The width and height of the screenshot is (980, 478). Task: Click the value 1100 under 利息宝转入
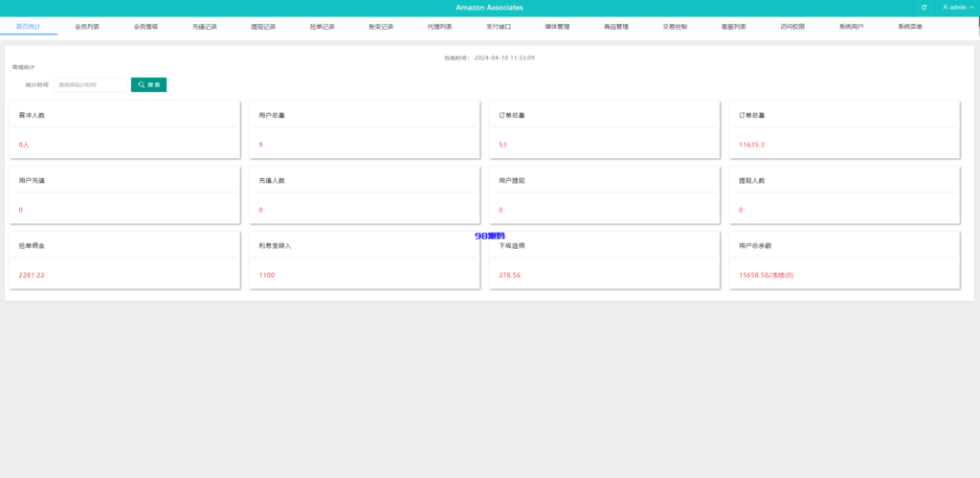(266, 275)
